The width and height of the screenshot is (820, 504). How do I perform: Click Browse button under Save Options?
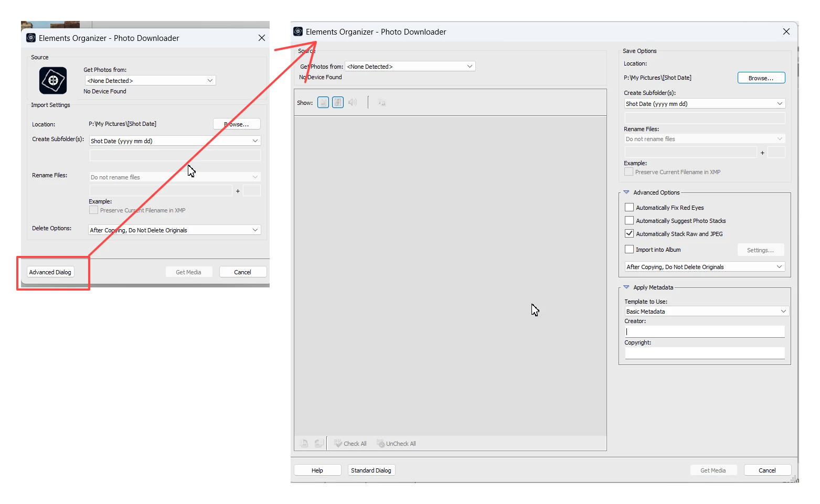761,78
